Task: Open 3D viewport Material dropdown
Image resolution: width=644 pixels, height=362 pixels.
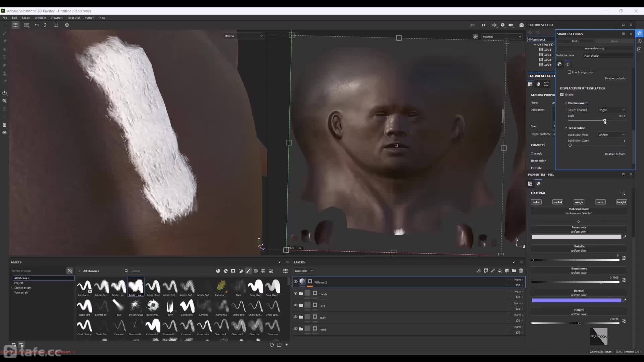Action: pyautogui.click(x=244, y=36)
